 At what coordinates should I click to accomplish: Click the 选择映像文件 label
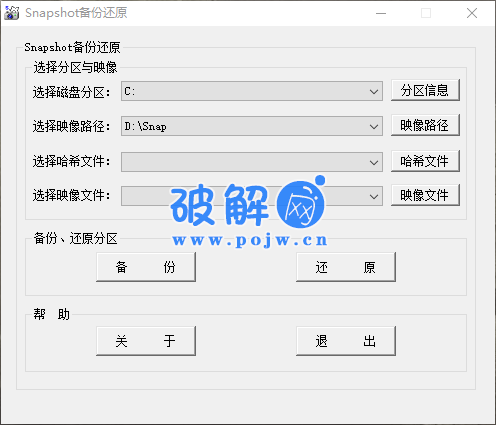click(x=71, y=195)
